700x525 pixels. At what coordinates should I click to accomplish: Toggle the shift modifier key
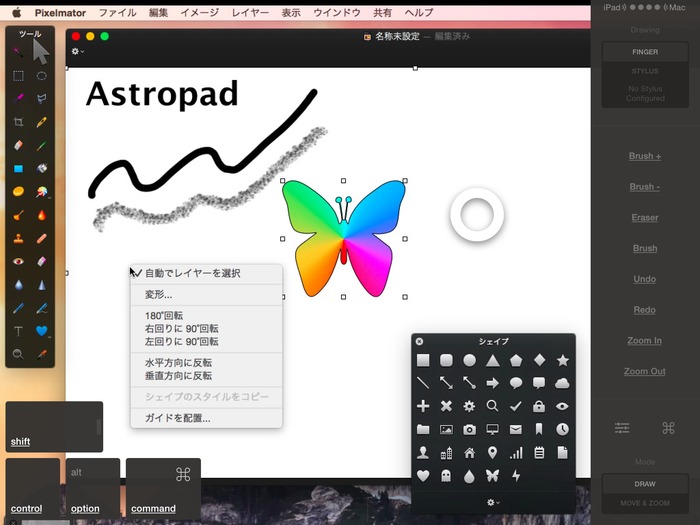coord(54,427)
